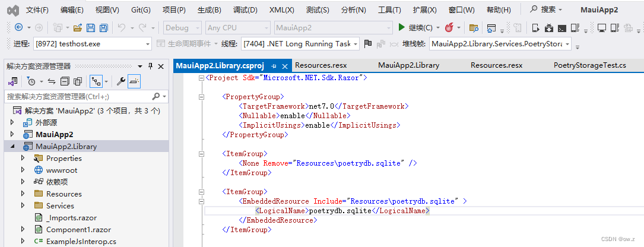Screen dimensions: 644x247
Task: Expand the 依赖项 dependencies node
Action: click(x=23, y=182)
